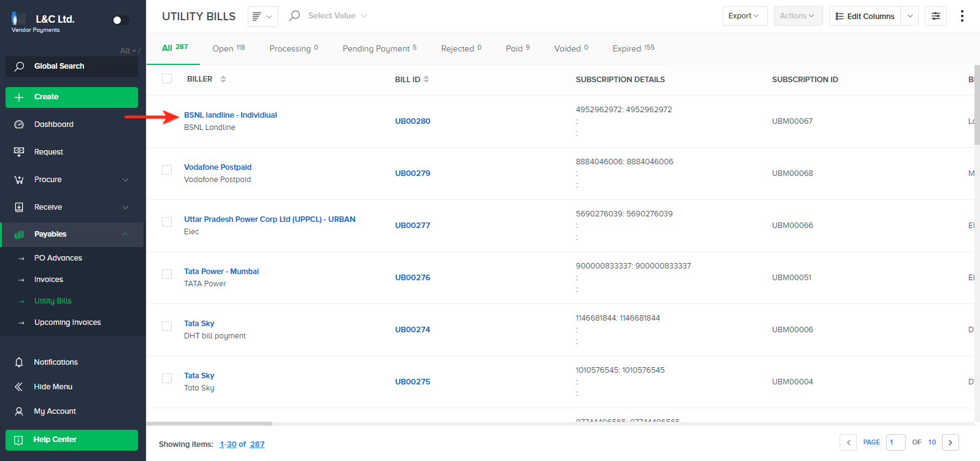
Task: Open the three-dot more options menu
Action: coord(962,16)
